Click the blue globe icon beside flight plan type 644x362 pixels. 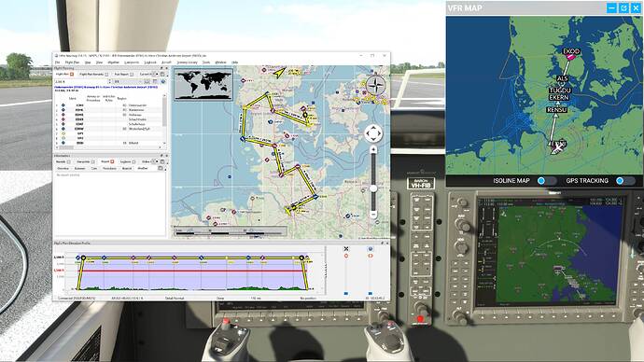[163, 82]
